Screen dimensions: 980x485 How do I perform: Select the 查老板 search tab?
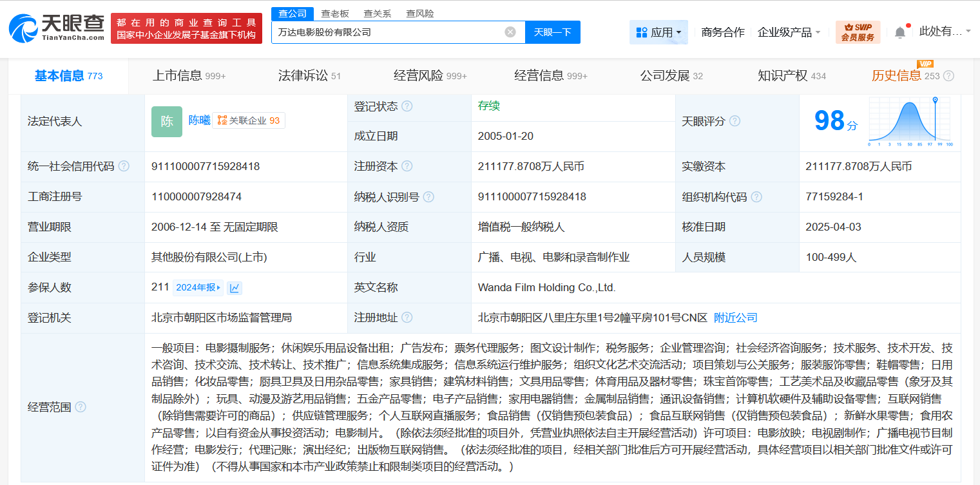coord(336,13)
